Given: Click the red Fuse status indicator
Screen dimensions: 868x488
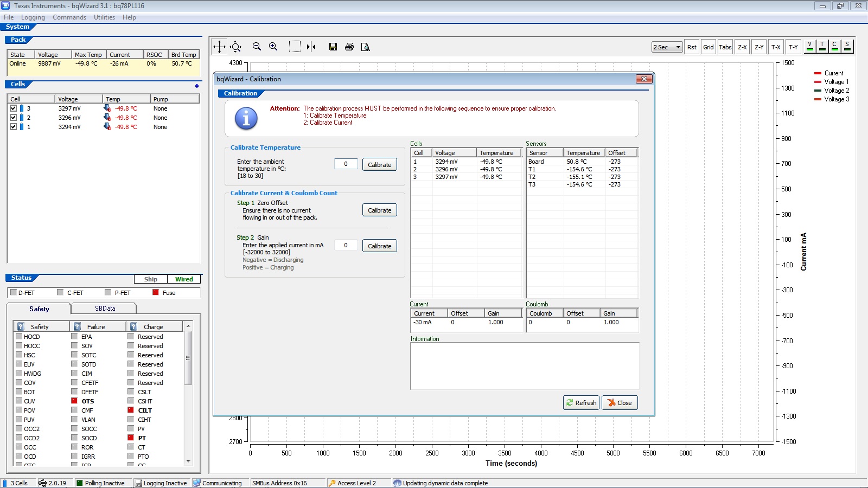Looking at the screenshot, I should pyautogui.click(x=156, y=292).
